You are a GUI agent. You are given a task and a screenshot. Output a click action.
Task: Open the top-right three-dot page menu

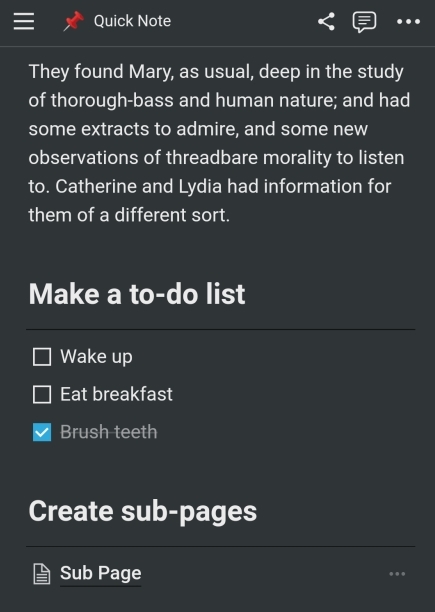point(408,21)
